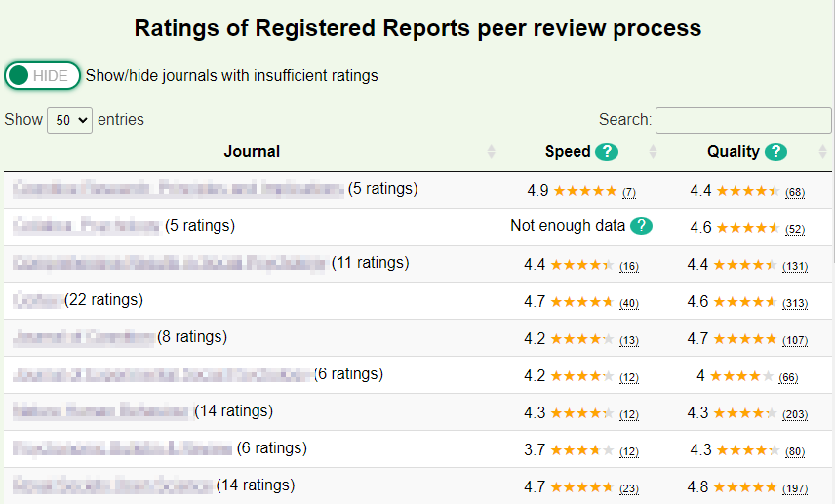The width and height of the screenshot is (835, 504).
Task: Select the (6 ratings) text beside speed 4.2
Action: point(349,374)
